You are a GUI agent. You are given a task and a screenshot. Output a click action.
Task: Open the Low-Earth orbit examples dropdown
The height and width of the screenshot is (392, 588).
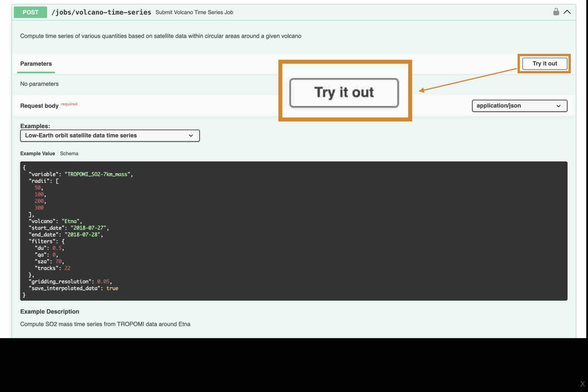pos(110,136)
